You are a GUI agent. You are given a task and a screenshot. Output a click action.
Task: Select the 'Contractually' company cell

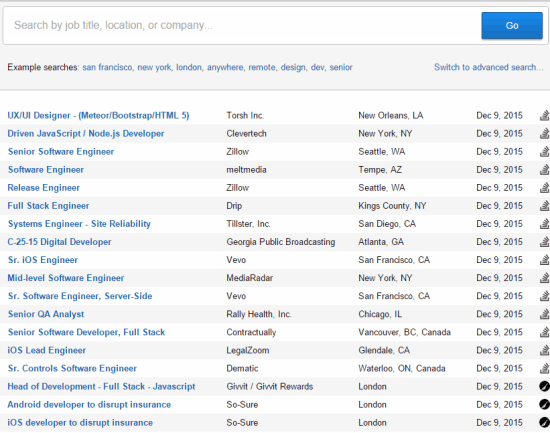251,332
